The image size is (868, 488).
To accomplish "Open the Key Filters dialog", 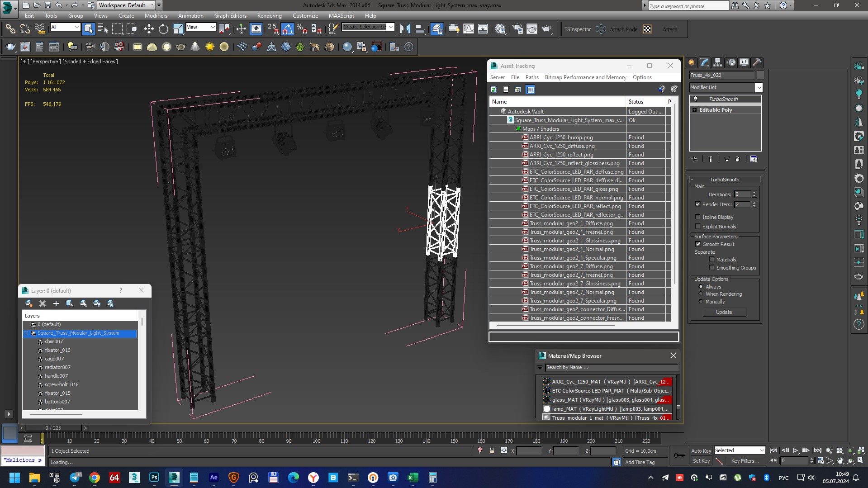I will pyautogui.click(x=745, y=461).
